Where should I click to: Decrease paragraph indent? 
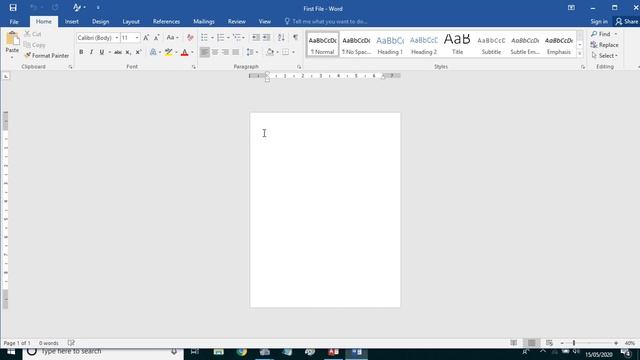point(256,38)
